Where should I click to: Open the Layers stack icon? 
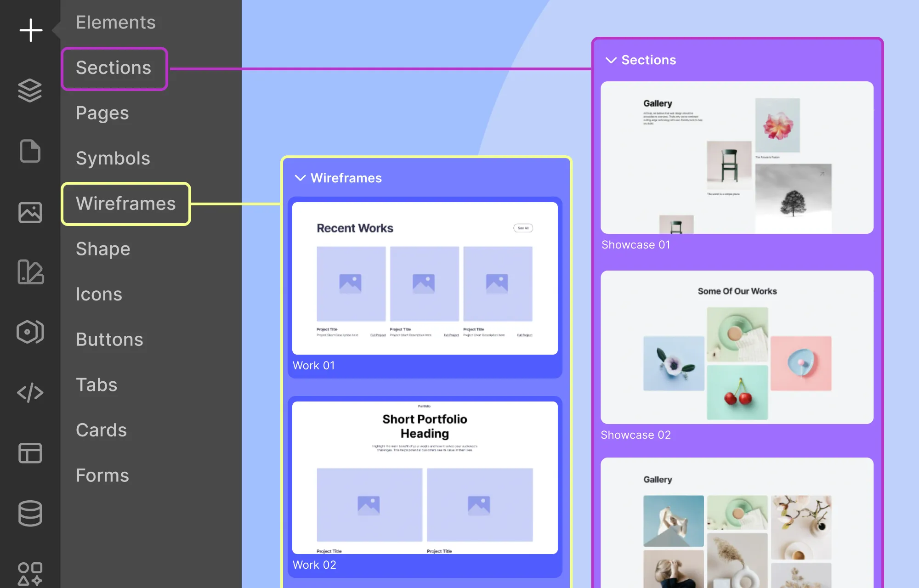30,90
